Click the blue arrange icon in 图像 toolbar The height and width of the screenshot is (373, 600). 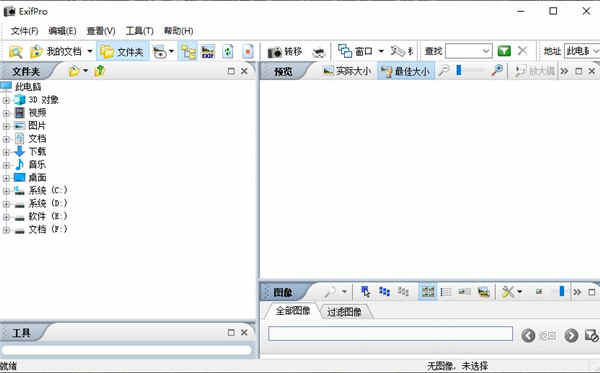point(384,292)
